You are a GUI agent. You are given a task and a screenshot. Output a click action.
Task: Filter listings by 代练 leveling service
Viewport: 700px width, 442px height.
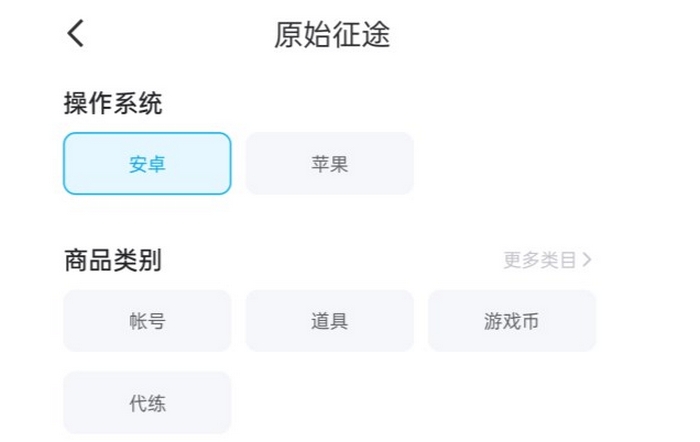[147, 403]
